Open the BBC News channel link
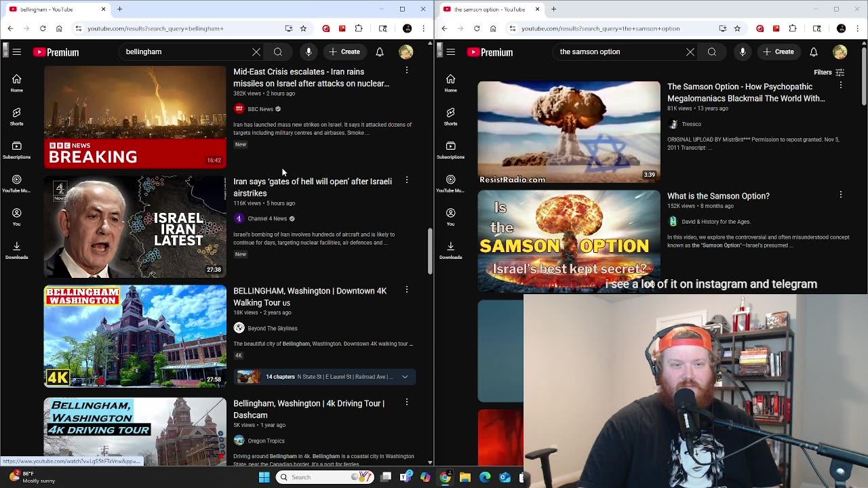 click(x=260, y=109)
